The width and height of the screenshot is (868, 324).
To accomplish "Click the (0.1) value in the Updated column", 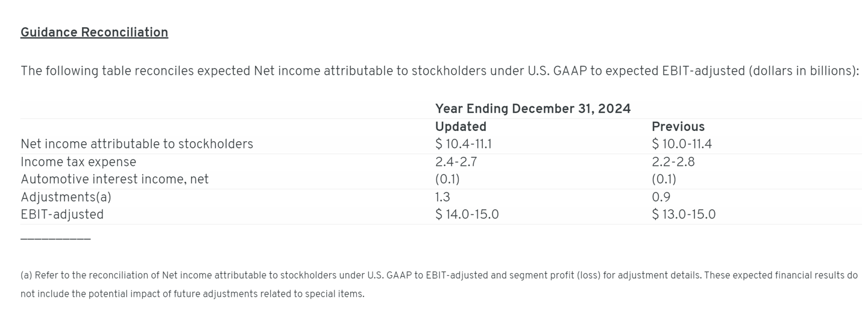I will pyautogui.click(x=447, y=179).
